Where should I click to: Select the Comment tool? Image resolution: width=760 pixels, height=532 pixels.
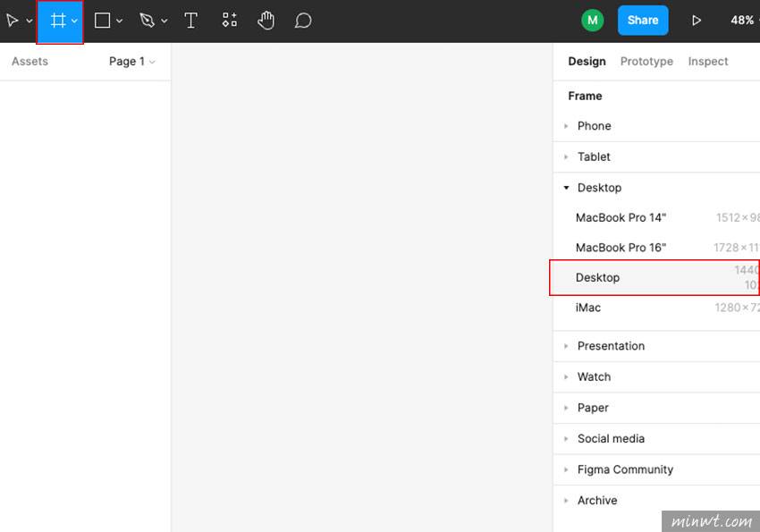303,21
